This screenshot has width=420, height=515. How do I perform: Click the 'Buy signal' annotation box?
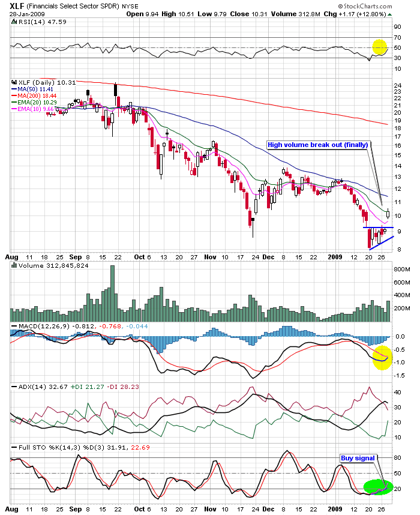point(358,458)
